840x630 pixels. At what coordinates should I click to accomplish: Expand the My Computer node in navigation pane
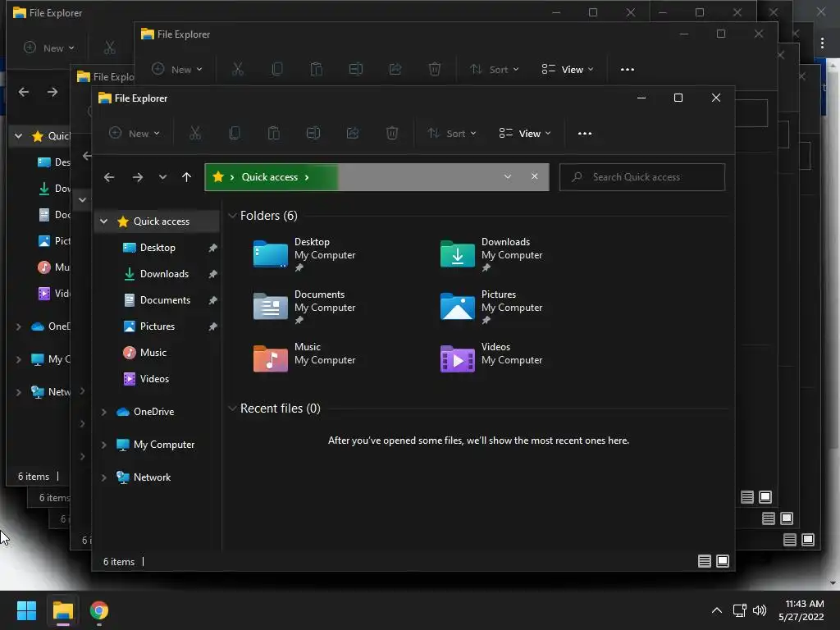coord(104,445)
